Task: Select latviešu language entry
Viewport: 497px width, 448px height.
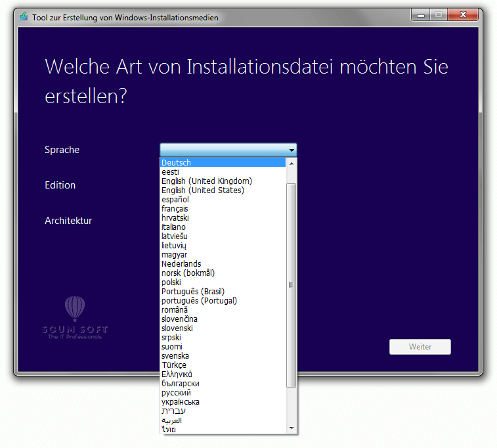Action: point(223,236)
